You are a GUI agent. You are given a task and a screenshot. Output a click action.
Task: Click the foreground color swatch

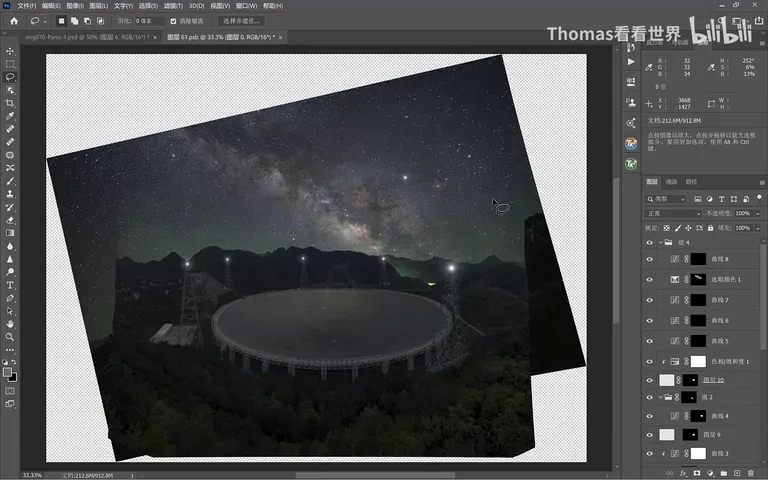pyautogui.click(x=7, y=372)
